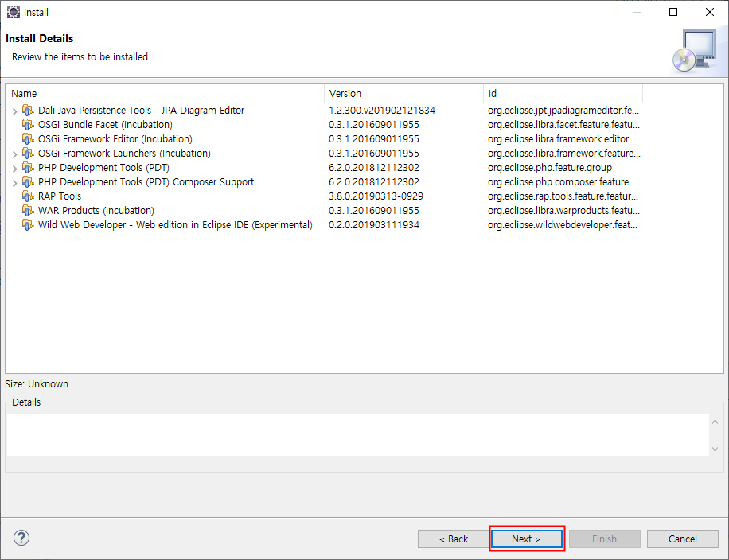Screen dimensions: 729x560
Task: Click the feature icon of PHP Development Tools (PDT) 6.2.0 group row
Action: pos(28,168)
